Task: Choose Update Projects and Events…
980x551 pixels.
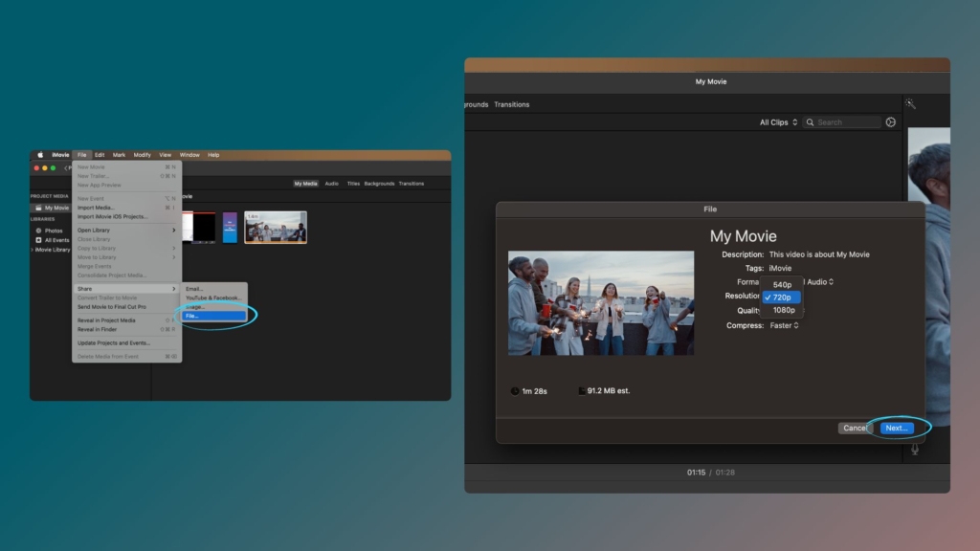Action: point(126,343)
